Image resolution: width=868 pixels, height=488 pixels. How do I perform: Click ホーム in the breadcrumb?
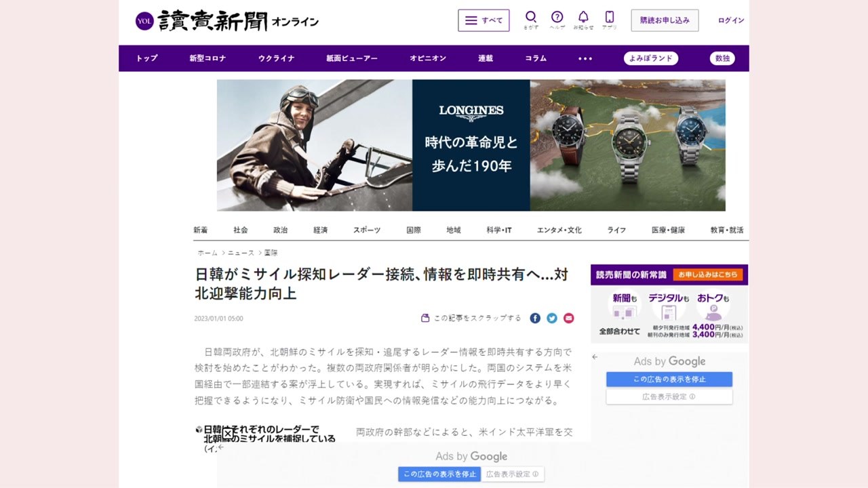point(208,253)
